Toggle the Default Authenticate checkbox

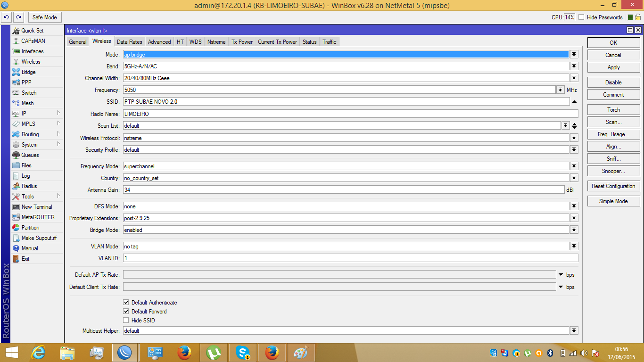pos(126,303)
